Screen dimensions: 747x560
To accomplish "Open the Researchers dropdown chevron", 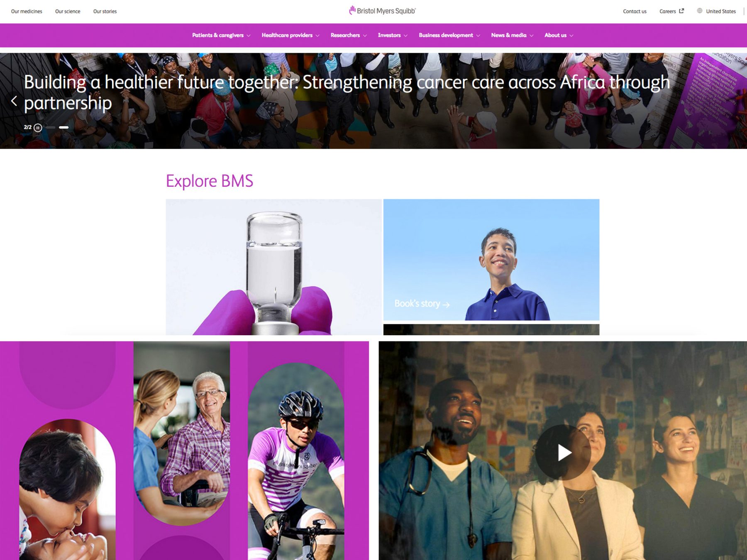I will [x=365, y=36].
